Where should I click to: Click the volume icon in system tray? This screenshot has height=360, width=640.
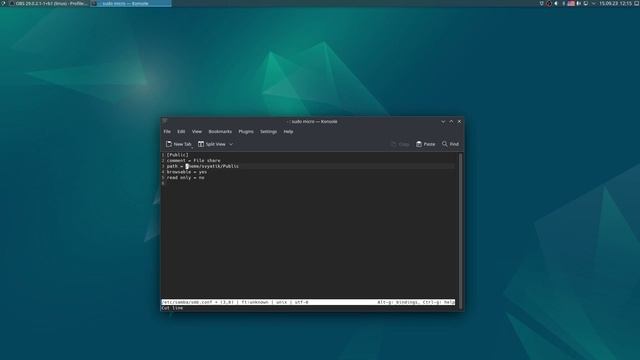pos(556,3)
